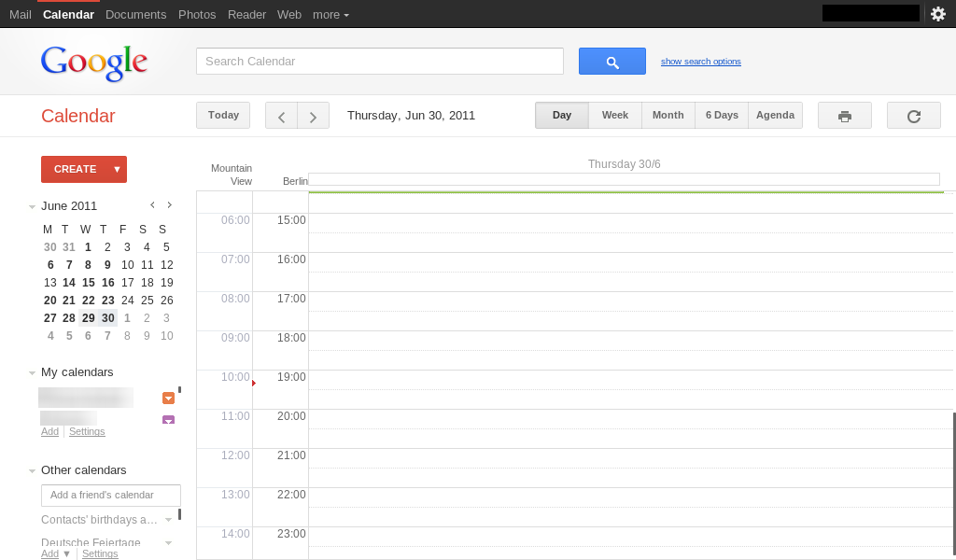Switch to Week view
This screenshot has height=560, width=956.
coord(614,116)
